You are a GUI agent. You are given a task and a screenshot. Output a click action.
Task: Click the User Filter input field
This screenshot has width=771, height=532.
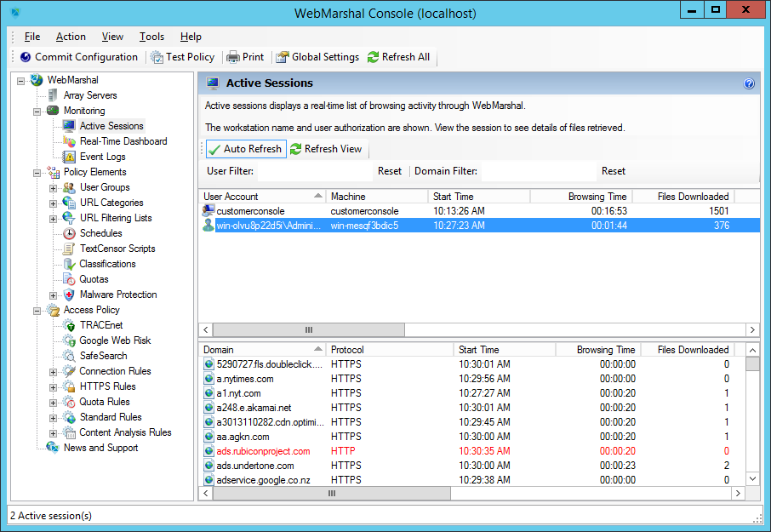tap(315, 171)
